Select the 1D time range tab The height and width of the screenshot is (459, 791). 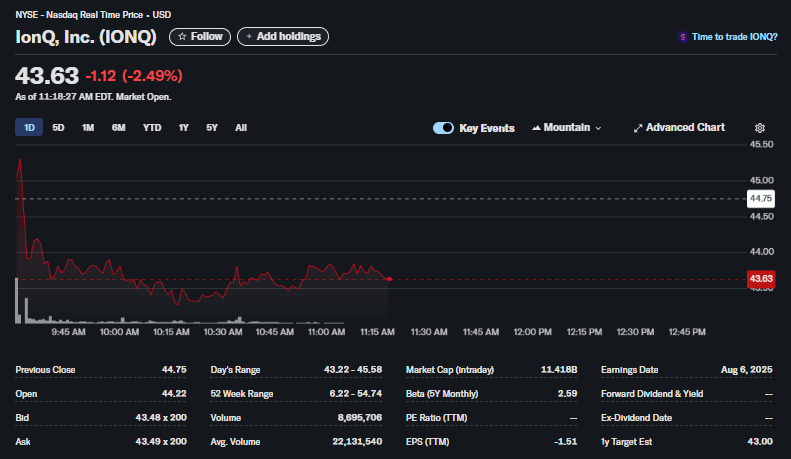tap(29, 128)
